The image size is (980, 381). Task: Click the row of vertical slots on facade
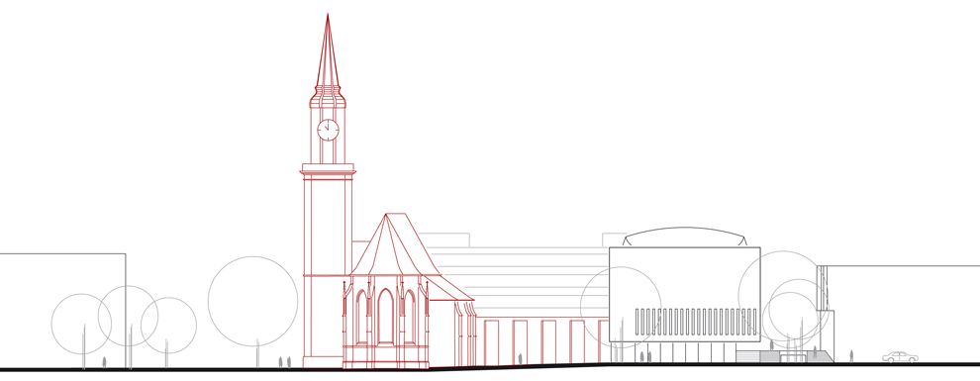click(x=696, y=322)
